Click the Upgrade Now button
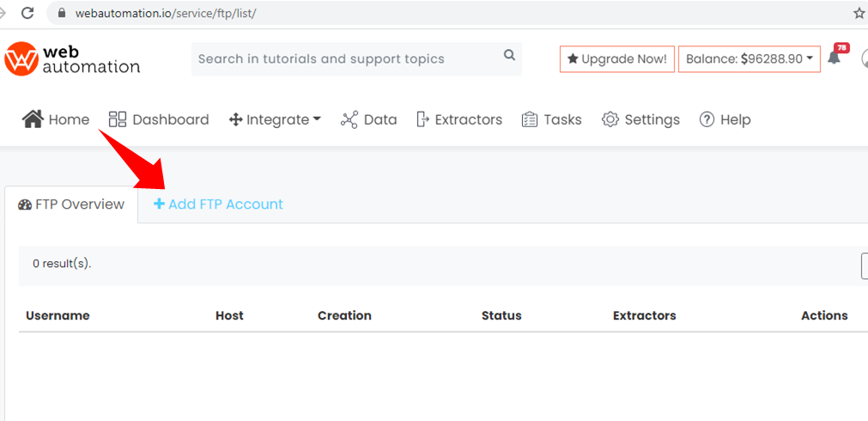Viewport: 868px width, 421px height. point(617,58)
